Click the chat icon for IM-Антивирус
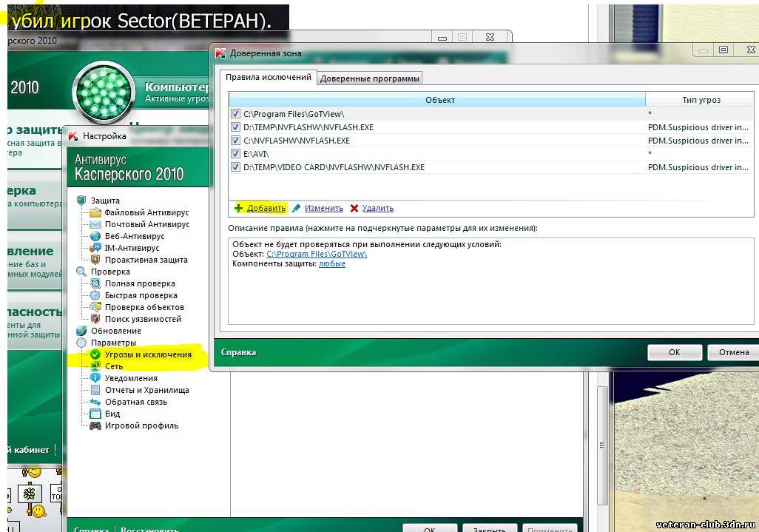This screenshot has width=759, height=532. (x=95, y=248)
